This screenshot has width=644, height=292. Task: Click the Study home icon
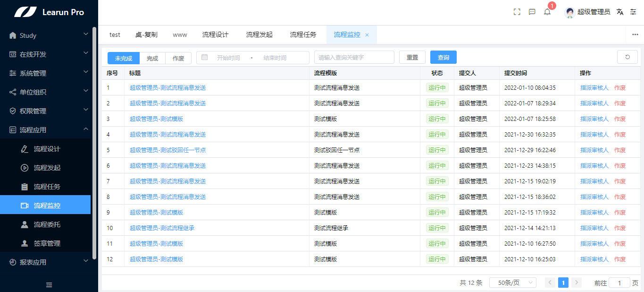(x=13, y=35)
